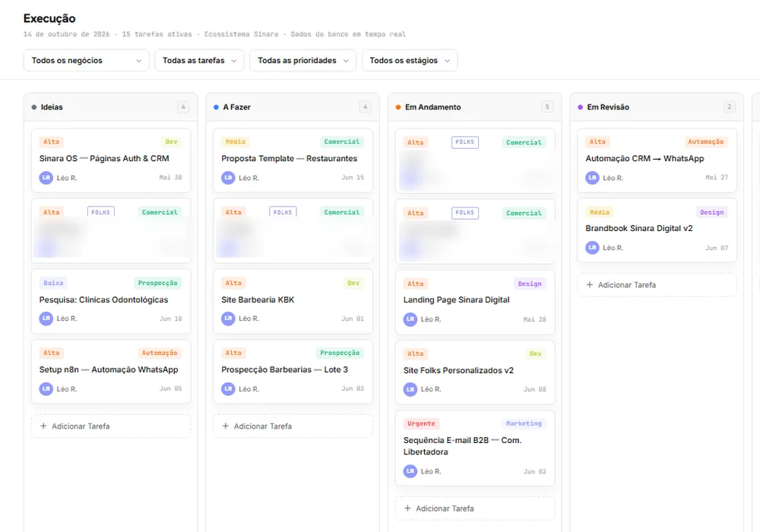The image size is (760, 532).
Task: Expand Todas as prioridades filter
Action: (x=303, y=61)
